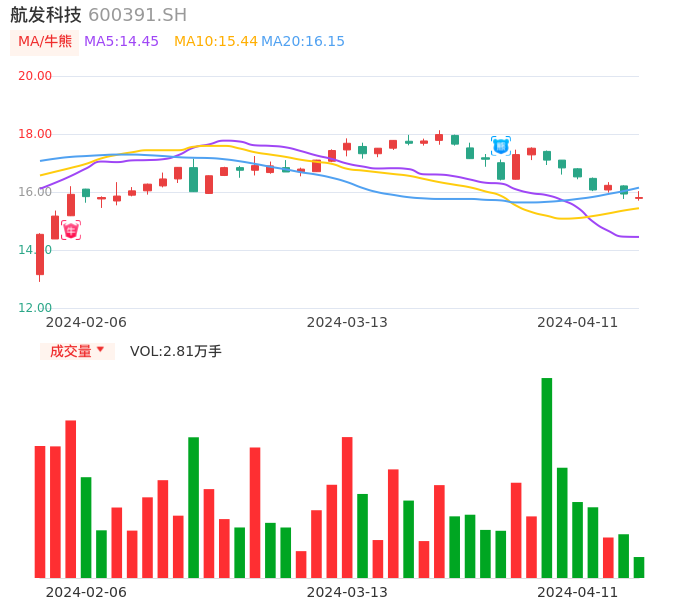
Task: Click the volume chart's 2024-02-06 date label
Action: (x=86, y=592)
